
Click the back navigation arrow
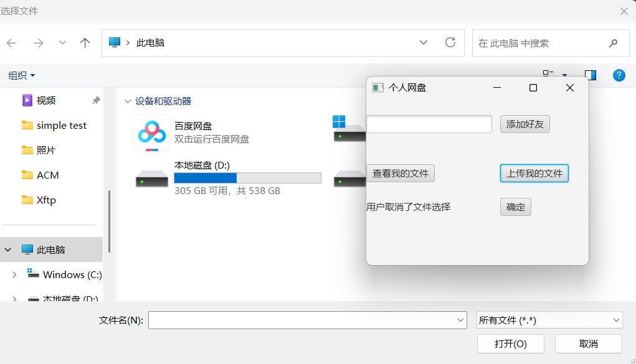(x=12, y=43)
